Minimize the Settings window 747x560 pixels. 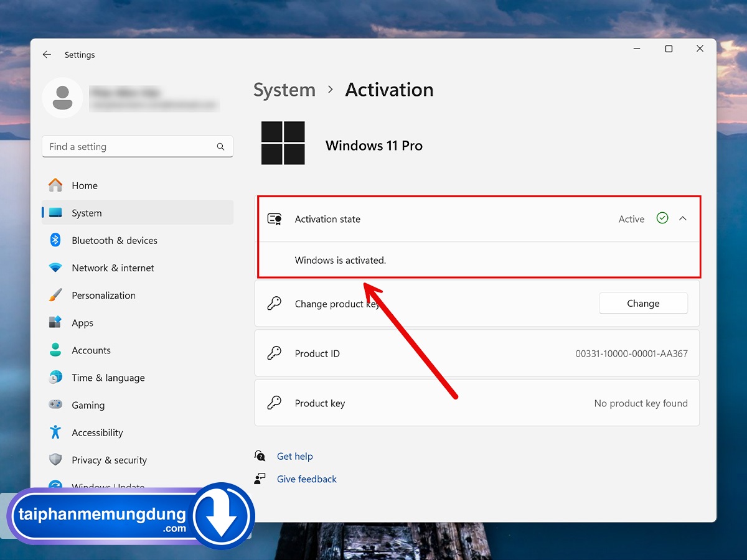[x=637, y=49]
